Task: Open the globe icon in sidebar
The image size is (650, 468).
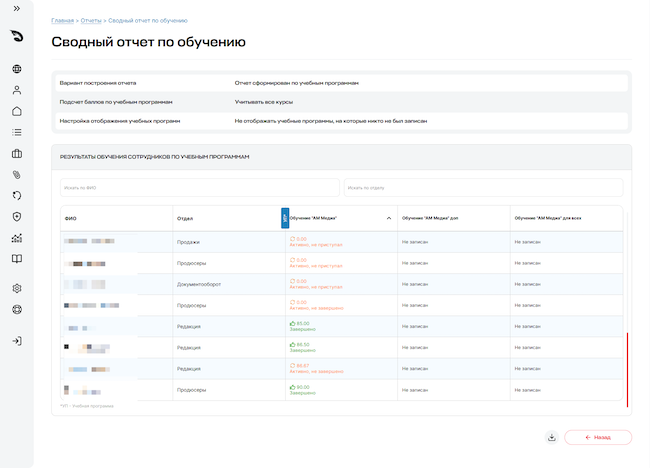Action: 17,69
